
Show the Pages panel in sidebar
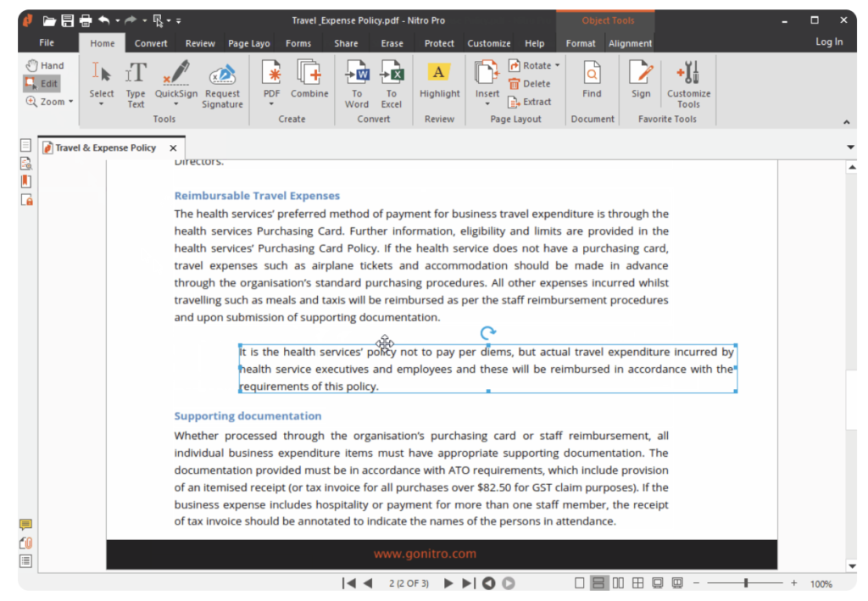point(25,145)
